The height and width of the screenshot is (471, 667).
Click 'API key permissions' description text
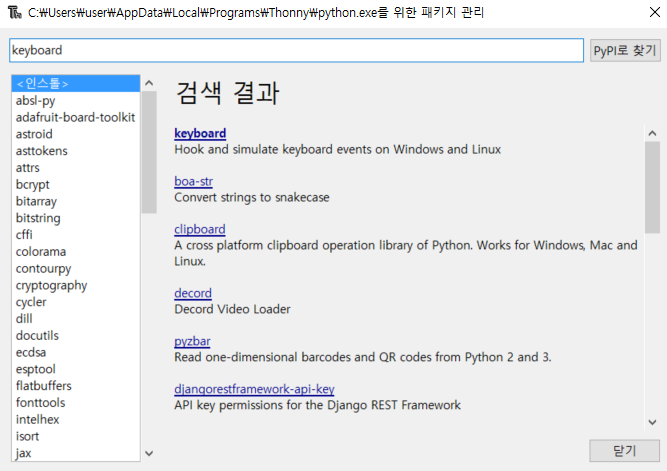317,405
